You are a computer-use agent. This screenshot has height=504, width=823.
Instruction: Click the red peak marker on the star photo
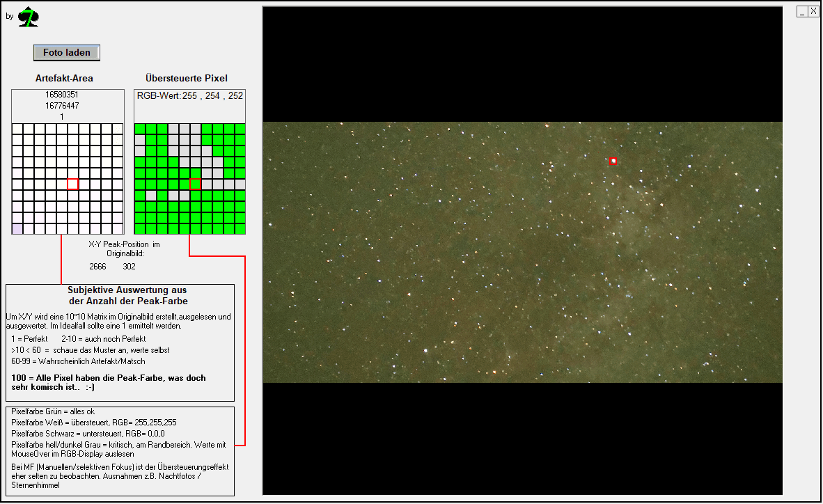pyautogui.click(x=613, y=162)
